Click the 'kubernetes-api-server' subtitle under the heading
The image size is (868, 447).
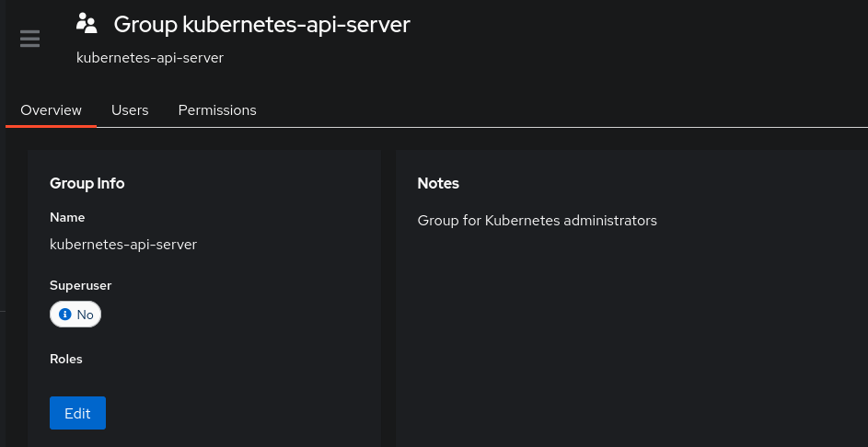tap(150, 58)
